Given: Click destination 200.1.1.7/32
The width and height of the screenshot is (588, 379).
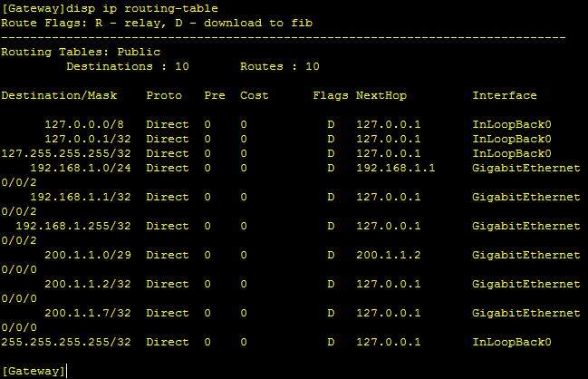Looking at the screenshot, I should point(88,313).
